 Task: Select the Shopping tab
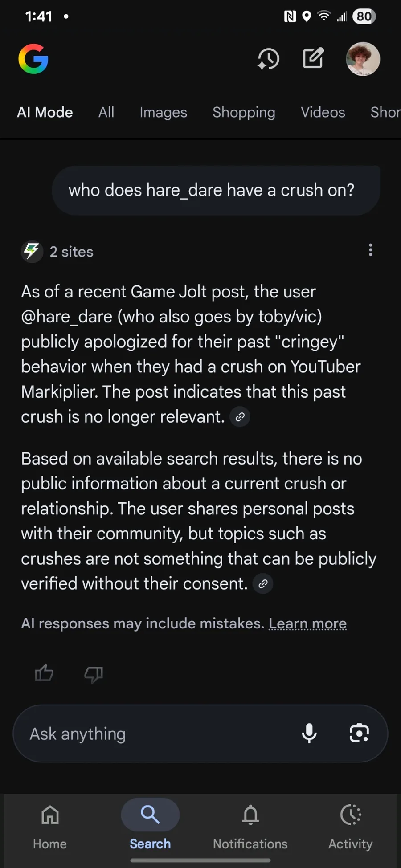pyautogui.click(x=244, y=112)
